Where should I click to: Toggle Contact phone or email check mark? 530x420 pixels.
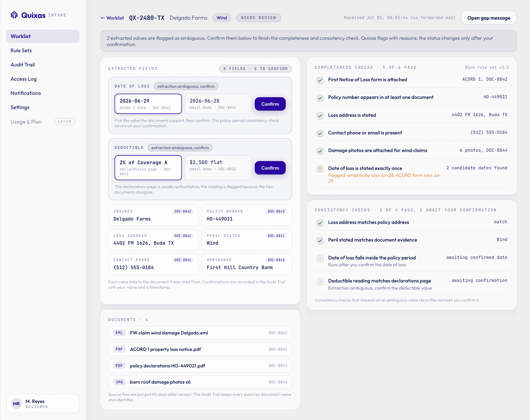(320, 133)
